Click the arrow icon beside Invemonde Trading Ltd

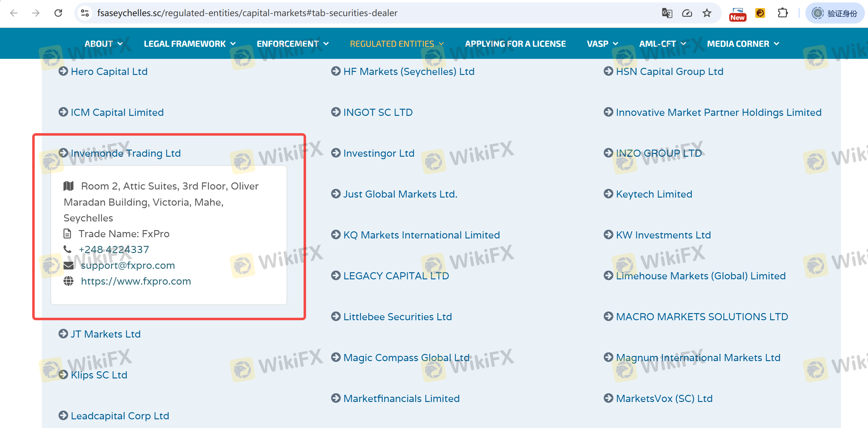(x=63, y=153)
